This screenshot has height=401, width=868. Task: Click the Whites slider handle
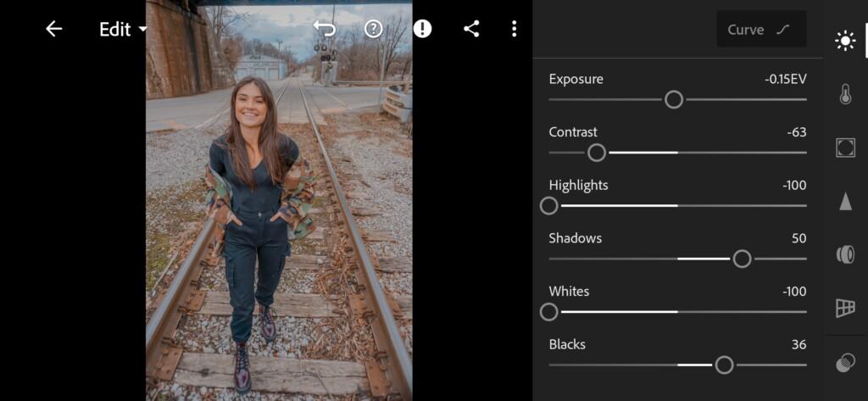click(x=548, y=312)
